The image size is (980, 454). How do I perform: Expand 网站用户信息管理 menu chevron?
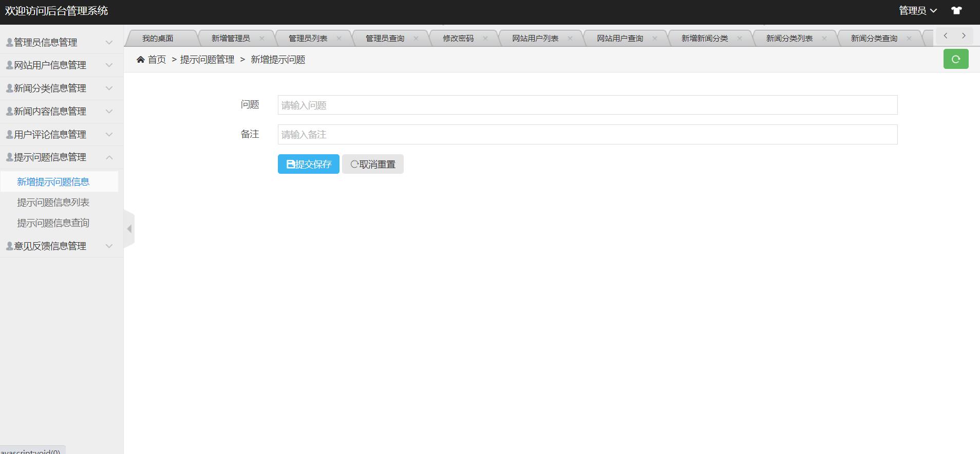tap(109, 65)
